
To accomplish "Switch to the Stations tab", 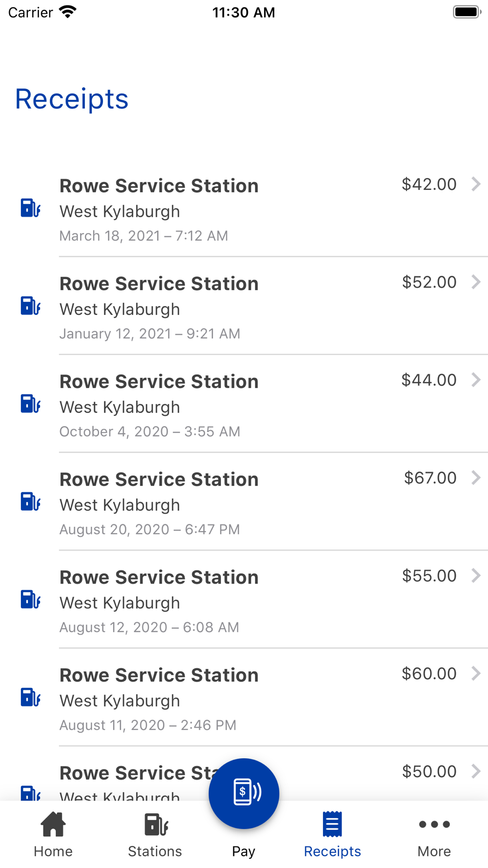I will tap(155, 835).
